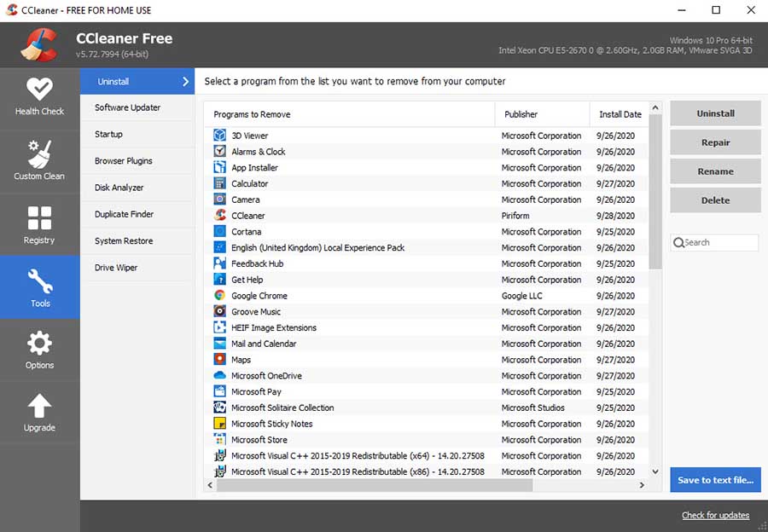Click the Groove Music icon
Image resolution: width=768 pixels, height=532 pixels.
click(220, 311)
